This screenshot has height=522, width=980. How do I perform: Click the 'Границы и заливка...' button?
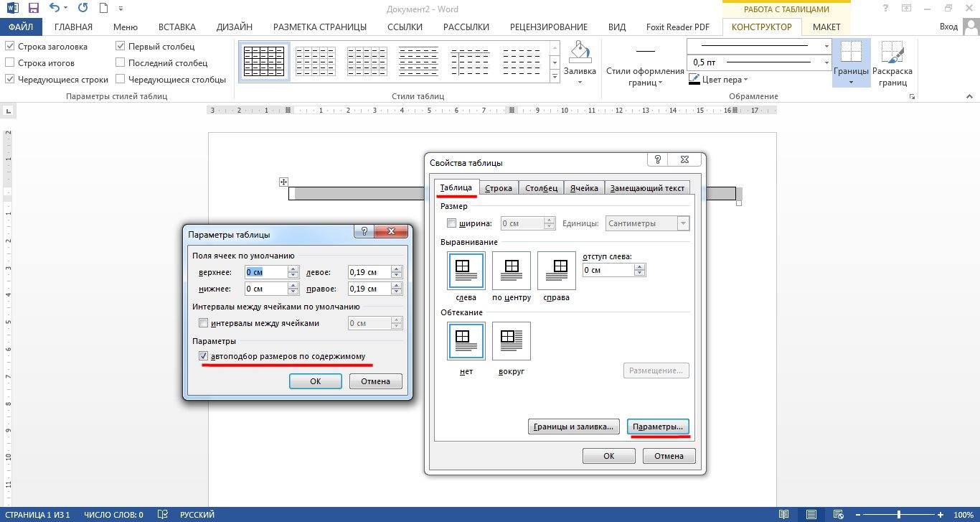(x=573, y=427)
